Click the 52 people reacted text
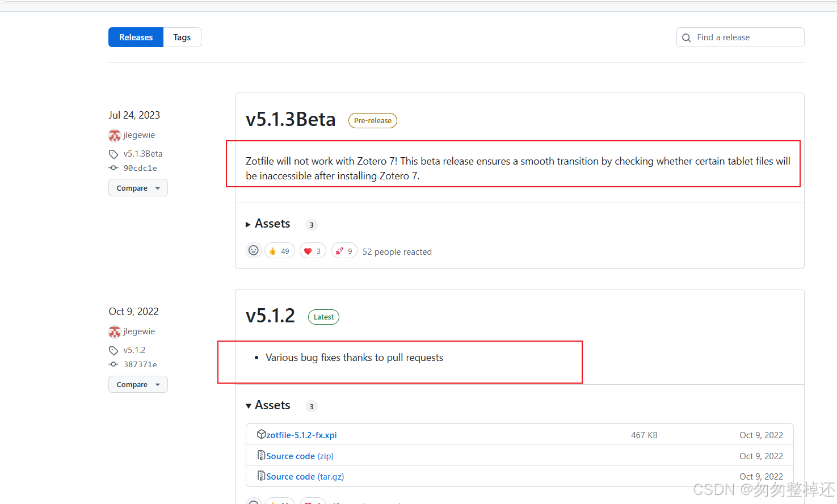837x504 pixels. [397, 251]
